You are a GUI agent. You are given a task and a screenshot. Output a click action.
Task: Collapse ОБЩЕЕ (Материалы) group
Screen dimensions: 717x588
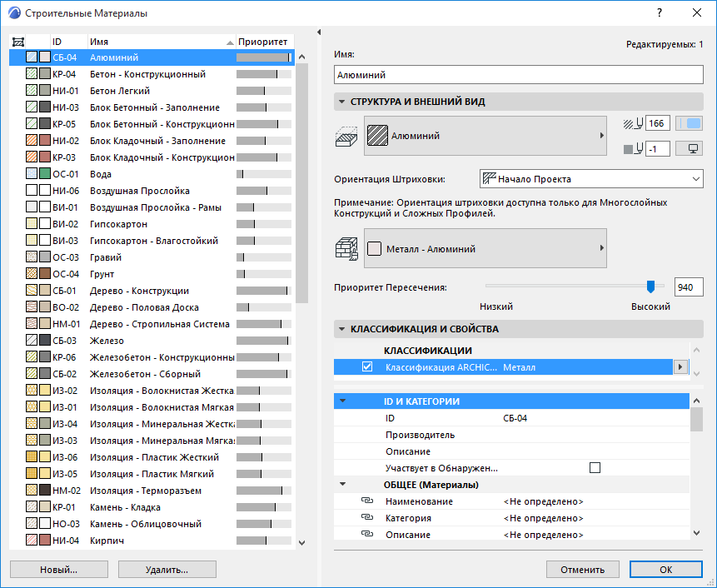(342, 484)
